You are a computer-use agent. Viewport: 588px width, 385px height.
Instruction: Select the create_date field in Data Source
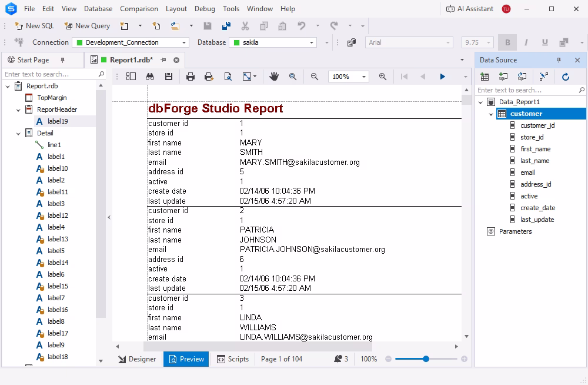538,208
